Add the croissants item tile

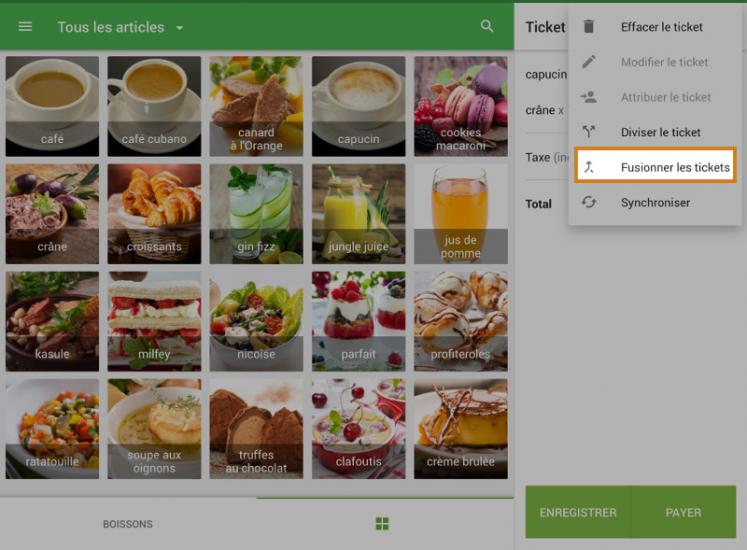tap(154, 214)
